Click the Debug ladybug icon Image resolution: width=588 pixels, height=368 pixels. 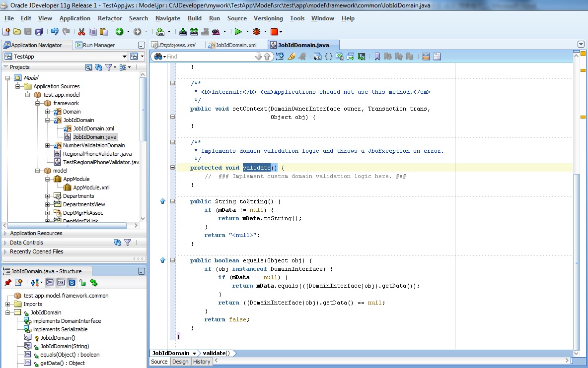tap(256, 32)
